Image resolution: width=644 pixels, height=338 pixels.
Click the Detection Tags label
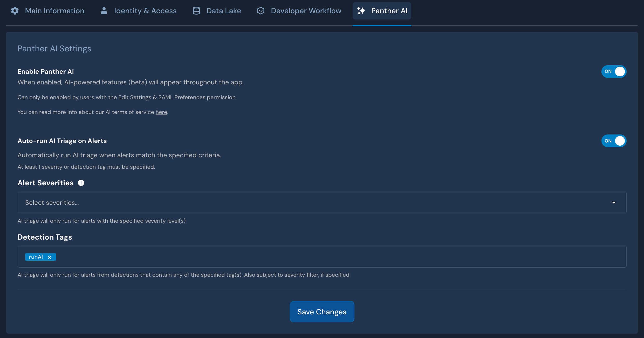tap(45, 237)
